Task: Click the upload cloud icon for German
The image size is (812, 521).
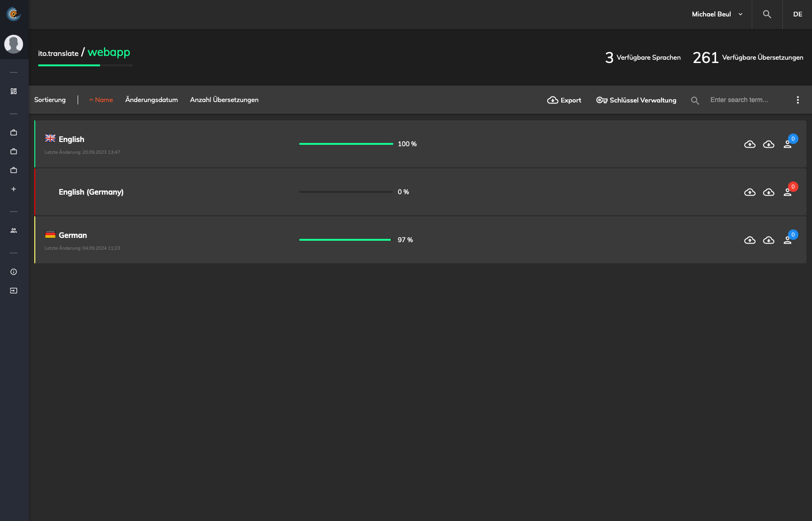Action: [x=750, y=240]
